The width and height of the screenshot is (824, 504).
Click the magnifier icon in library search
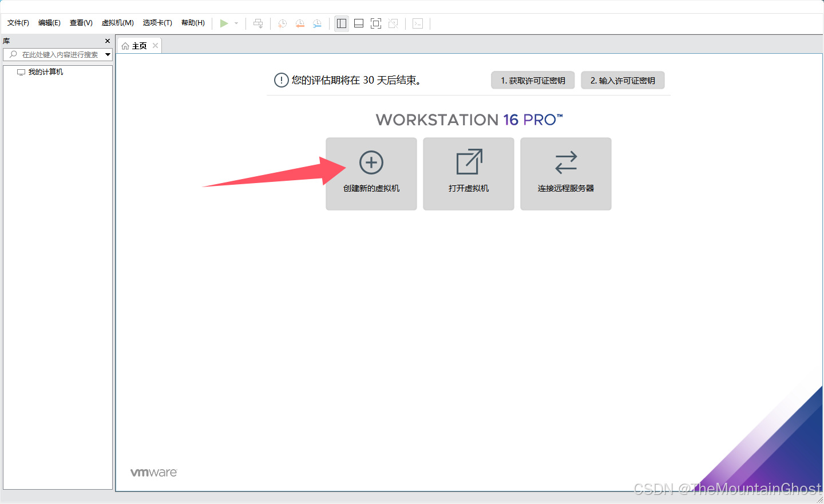click(x=13, y=54)
